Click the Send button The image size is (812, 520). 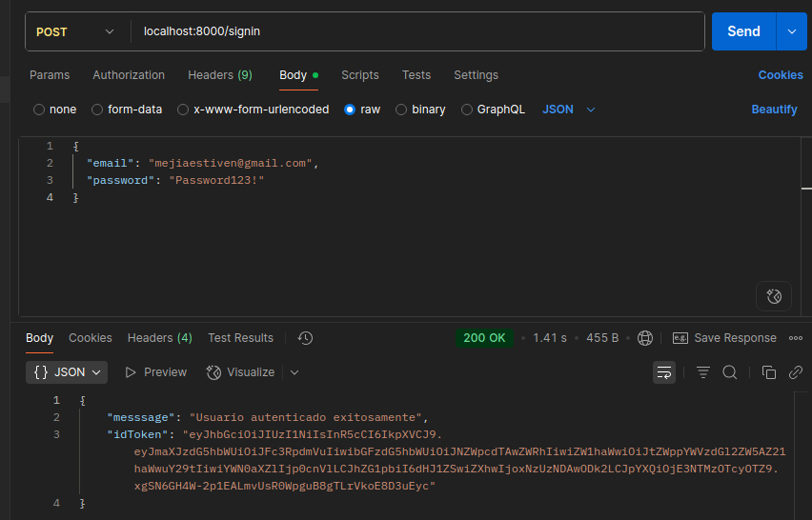click(x=743, y=31)
